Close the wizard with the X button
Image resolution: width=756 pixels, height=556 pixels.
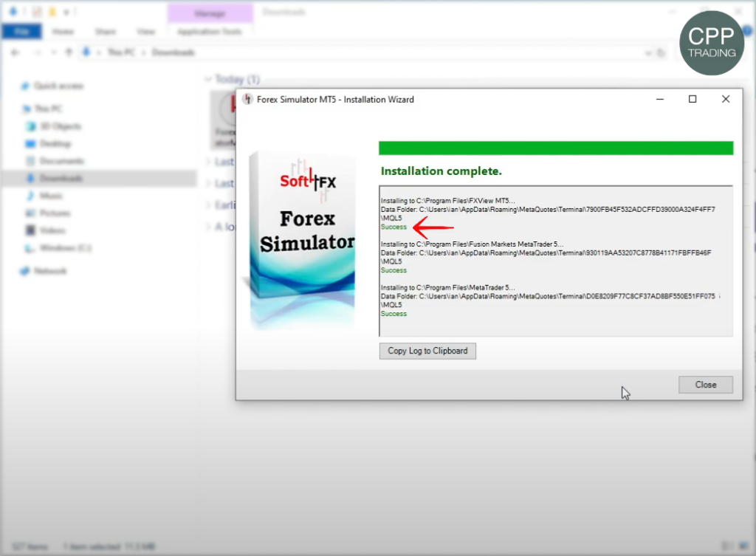pos(725,100)
